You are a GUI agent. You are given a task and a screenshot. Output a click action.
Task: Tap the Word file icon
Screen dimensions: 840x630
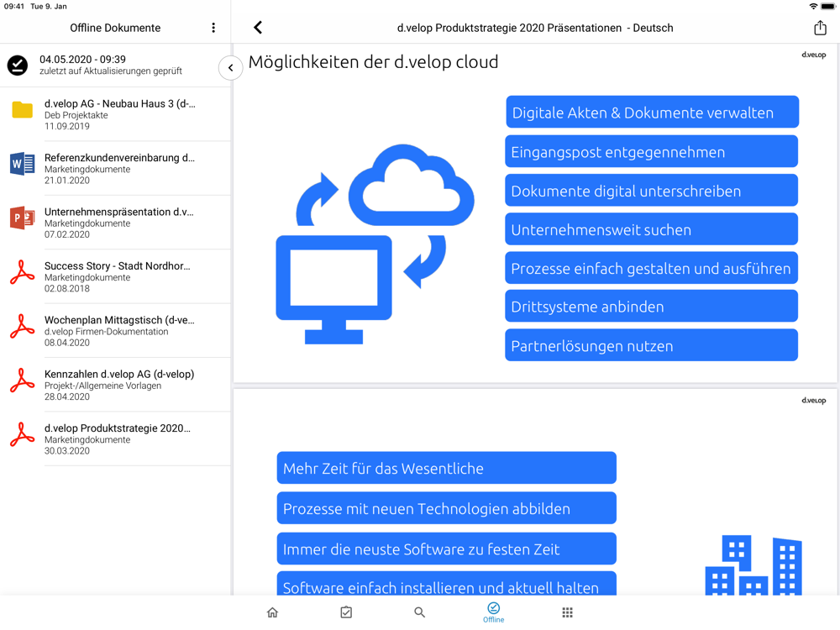(23, 164)
